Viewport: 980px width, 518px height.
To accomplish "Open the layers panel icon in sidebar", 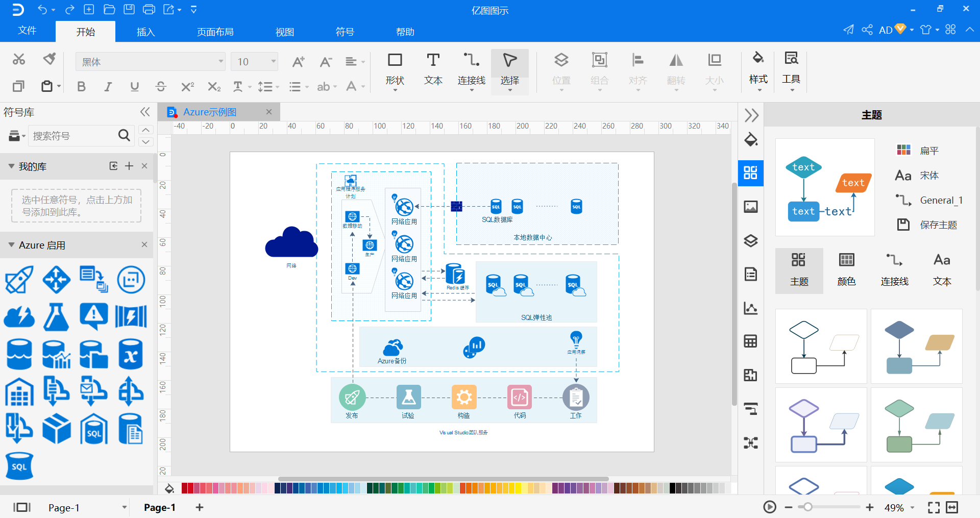I will [750, 240].
